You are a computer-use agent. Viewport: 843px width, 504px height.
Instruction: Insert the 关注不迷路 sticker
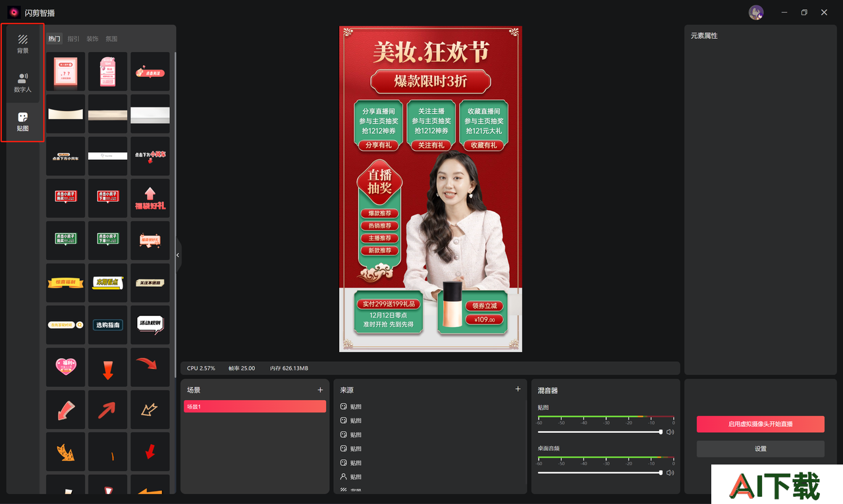click(150, 283)
